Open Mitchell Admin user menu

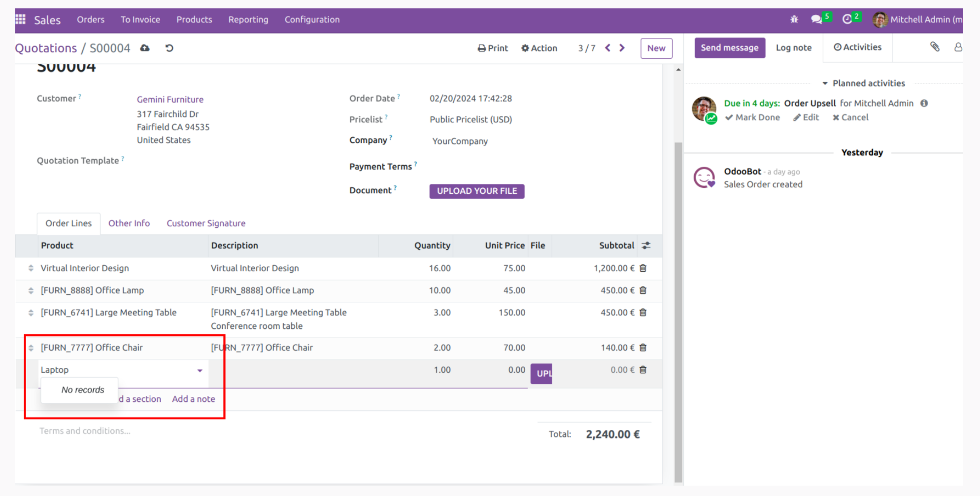[x=917, y=19]
